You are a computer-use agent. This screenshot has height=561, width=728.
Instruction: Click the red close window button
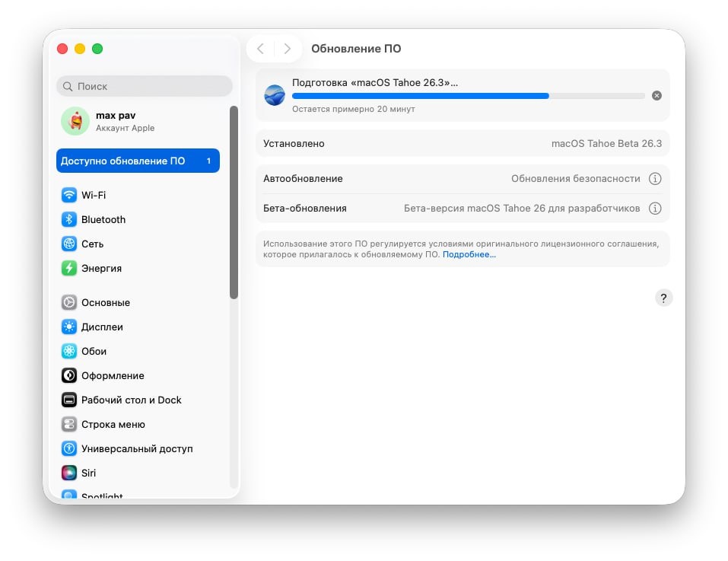pos(62,49)
